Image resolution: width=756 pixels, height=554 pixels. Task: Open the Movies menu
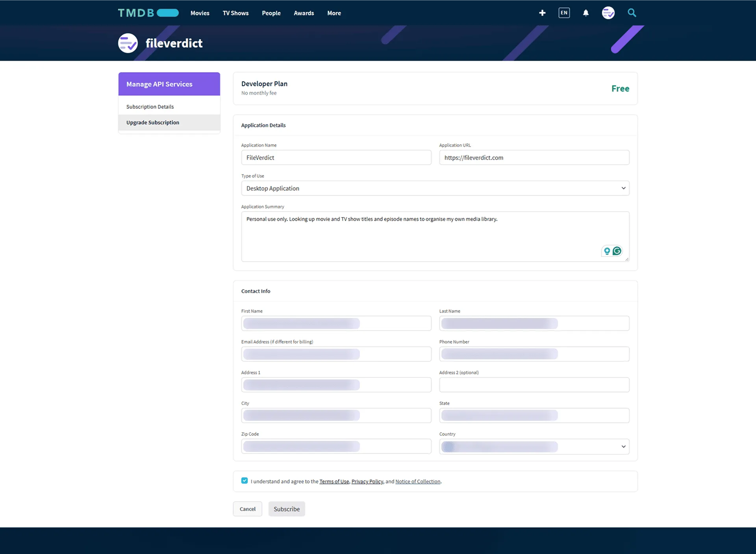tap(200, 13)
